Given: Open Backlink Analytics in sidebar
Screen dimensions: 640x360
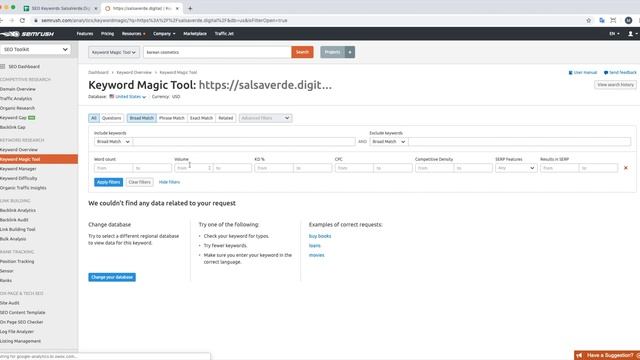Looking at the screenshot, I should click(18, 210).
